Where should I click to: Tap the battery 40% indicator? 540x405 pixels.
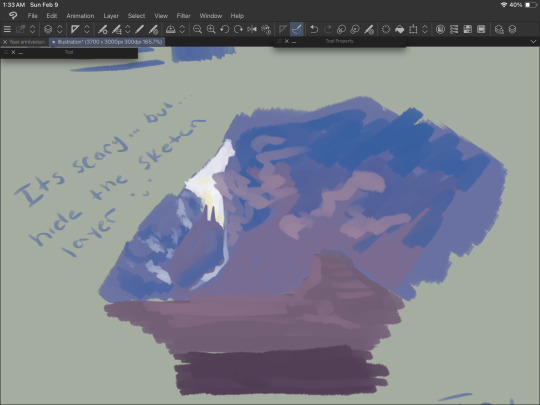(x=523, y=5)
